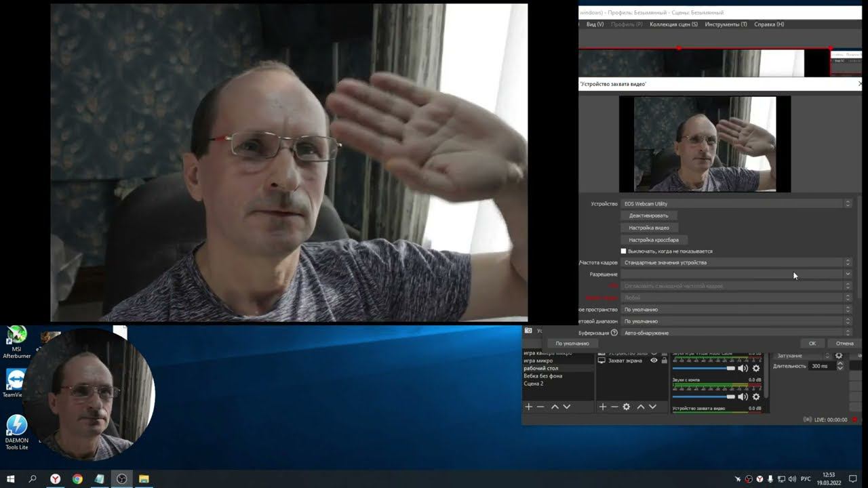Open the Вид (V) menu
Viewport: 868px width, 488px height.
[595, 24]
